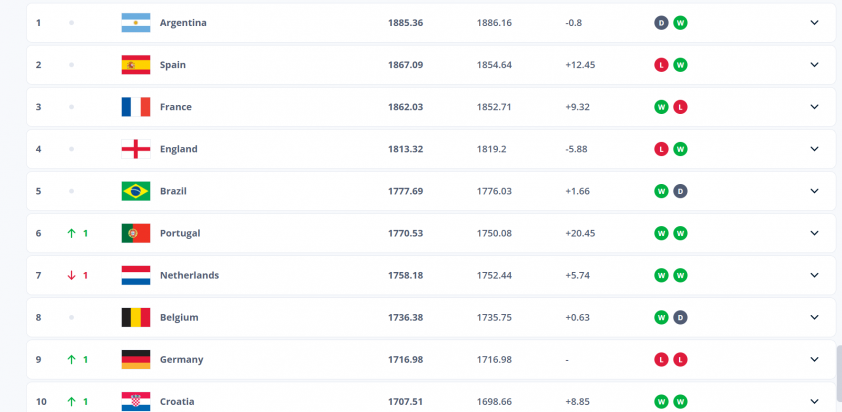Click the Portugal flag icon

tap(136, 233)
